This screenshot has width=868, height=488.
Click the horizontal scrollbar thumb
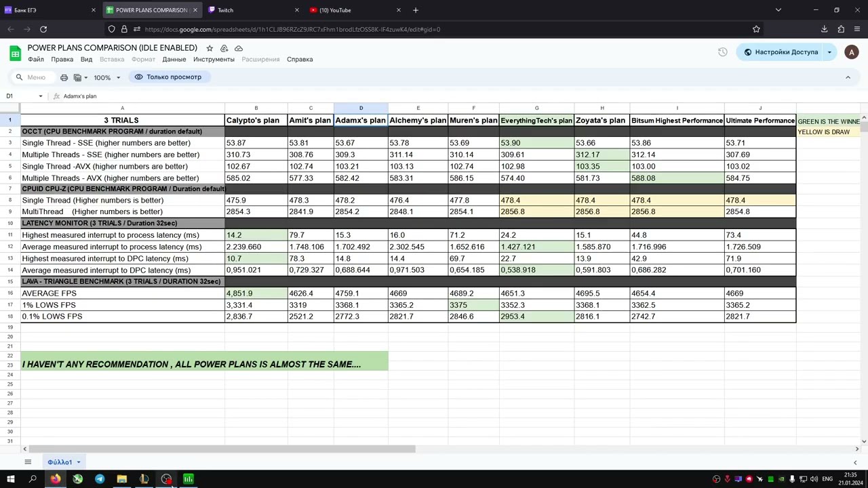pos(222,449)
